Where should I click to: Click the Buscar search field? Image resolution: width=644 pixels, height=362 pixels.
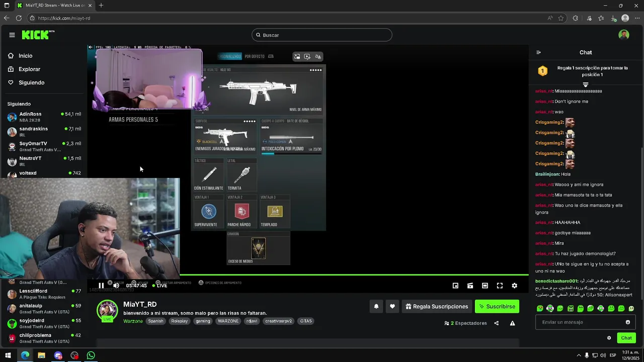[322, 35]
